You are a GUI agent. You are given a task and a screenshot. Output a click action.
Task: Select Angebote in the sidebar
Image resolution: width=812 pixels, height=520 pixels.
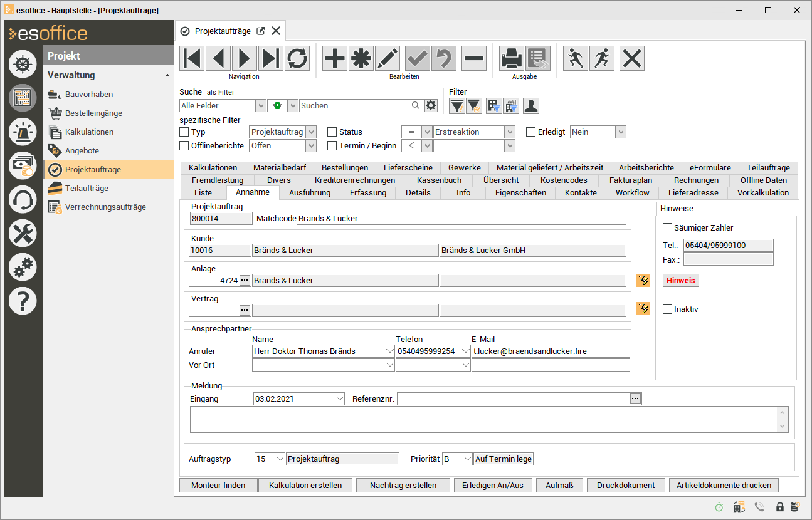[82, 151]
